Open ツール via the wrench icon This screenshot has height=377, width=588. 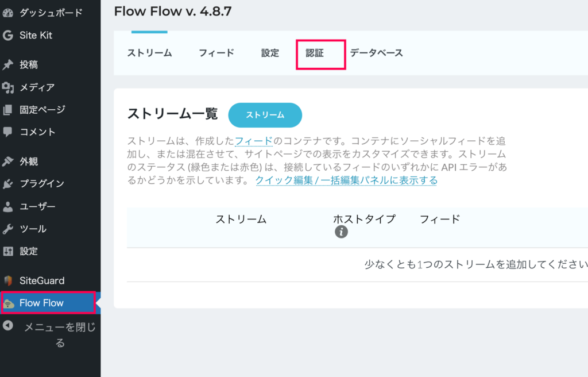pos(8,229)
